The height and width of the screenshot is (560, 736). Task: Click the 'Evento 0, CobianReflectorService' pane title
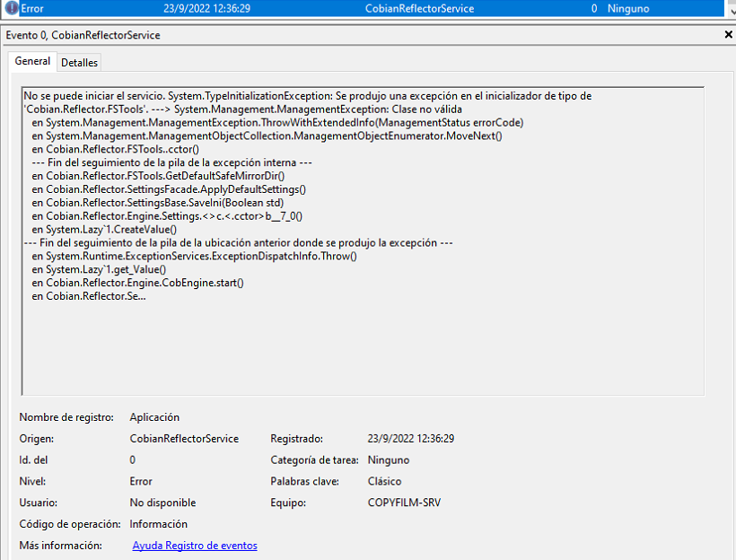(x=83, y=35)
